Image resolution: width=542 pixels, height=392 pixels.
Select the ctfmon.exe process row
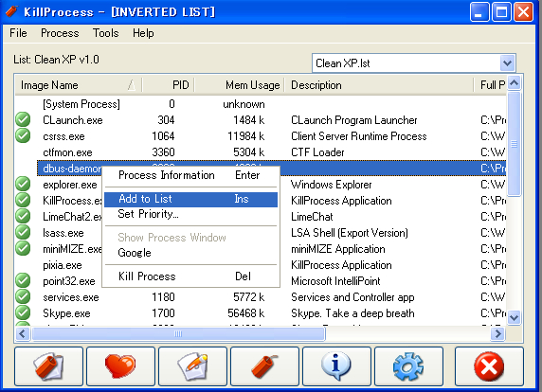coord(261,151)
